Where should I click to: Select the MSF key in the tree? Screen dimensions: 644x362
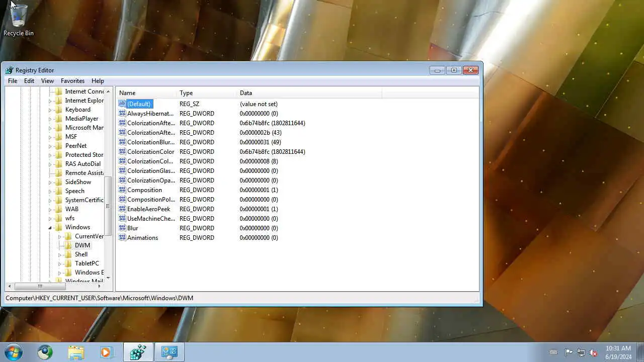71,137
